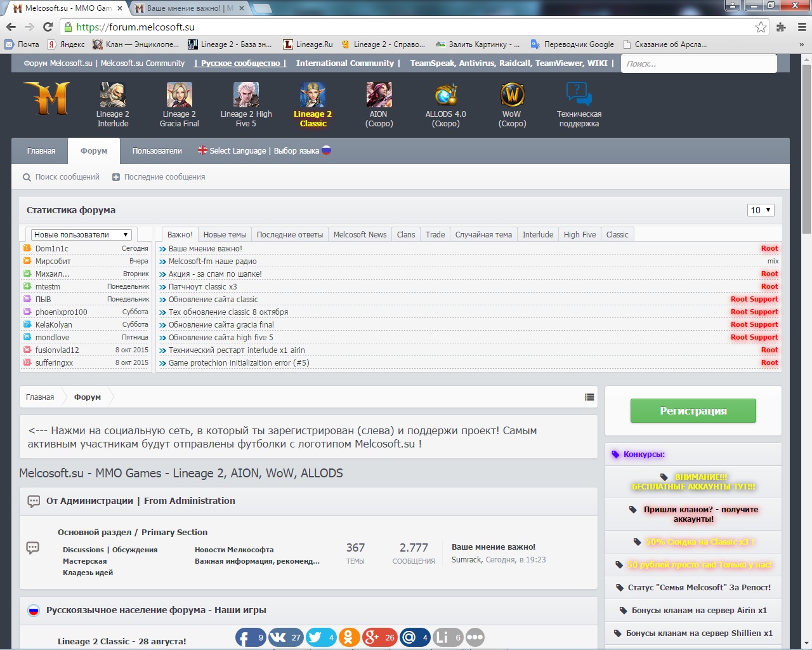Open user Dom1n1c profile
Viewport: 812px width, 650px height.
pos(52,249)
